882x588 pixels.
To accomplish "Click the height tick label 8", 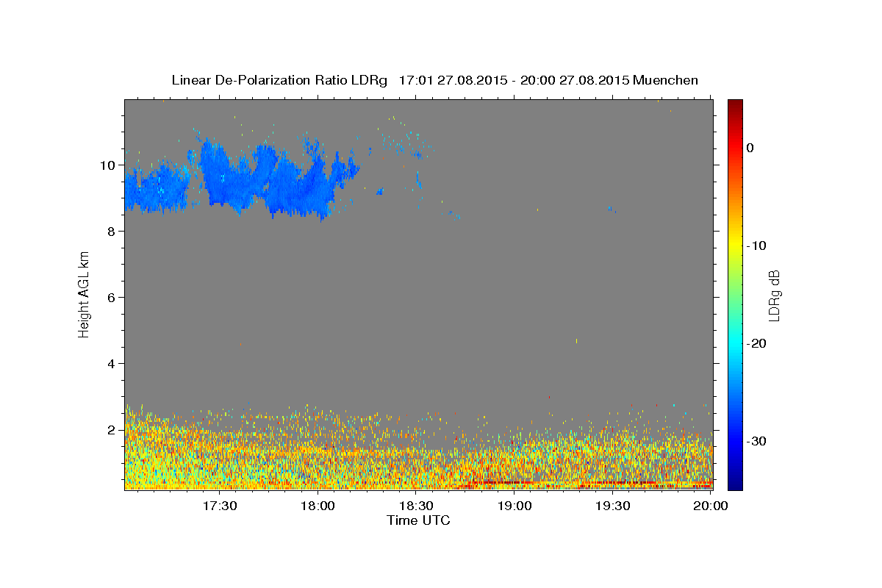I will point(110,231).
